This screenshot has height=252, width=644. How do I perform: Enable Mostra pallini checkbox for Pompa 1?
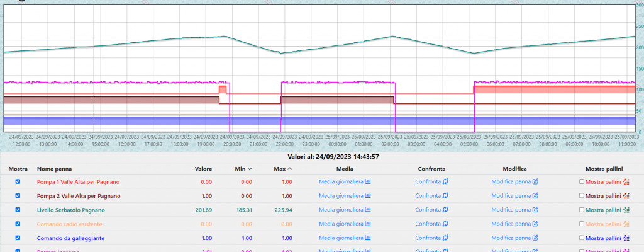pos(581,181)
